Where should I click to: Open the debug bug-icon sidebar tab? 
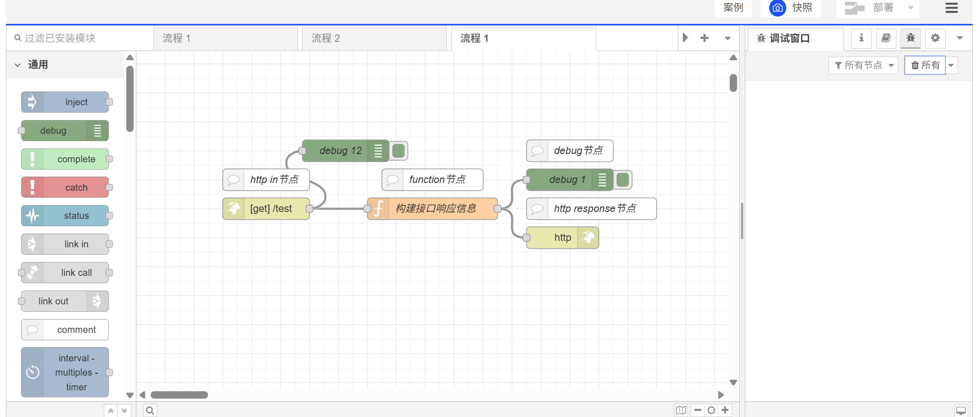click(x=911, y=38)
